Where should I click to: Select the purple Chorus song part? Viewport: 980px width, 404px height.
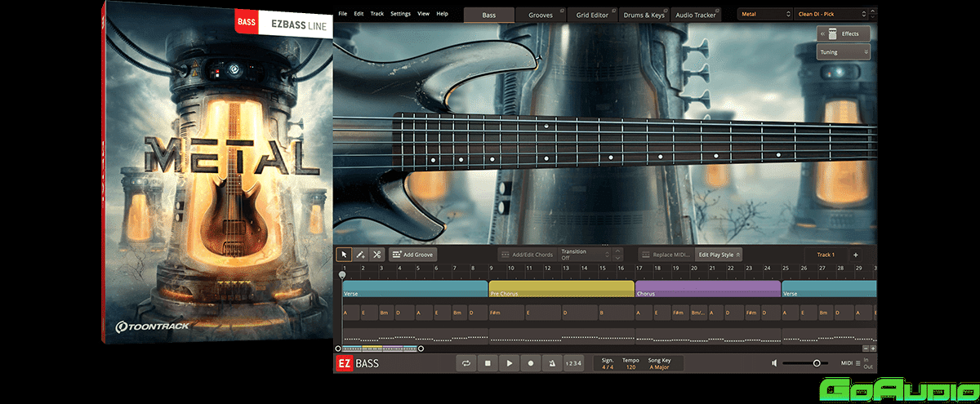708,289
